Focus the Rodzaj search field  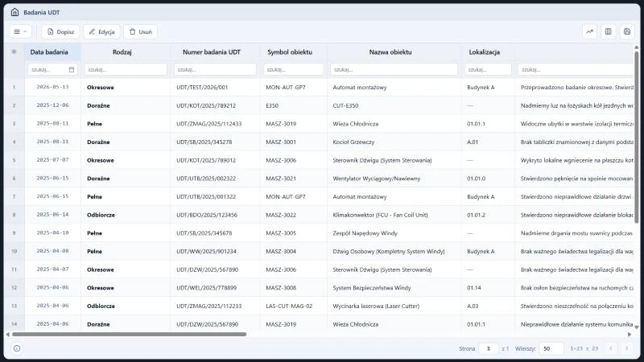[x=126, y=69]
